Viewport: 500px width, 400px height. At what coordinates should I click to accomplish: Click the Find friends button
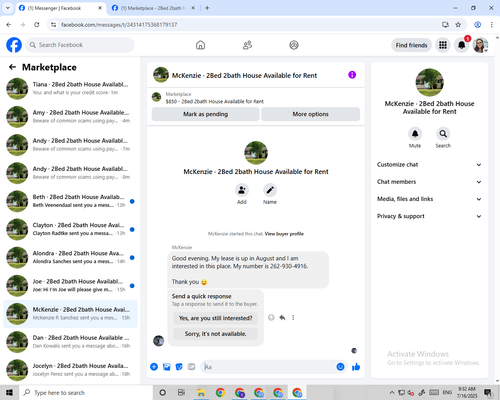coord(411,45)
